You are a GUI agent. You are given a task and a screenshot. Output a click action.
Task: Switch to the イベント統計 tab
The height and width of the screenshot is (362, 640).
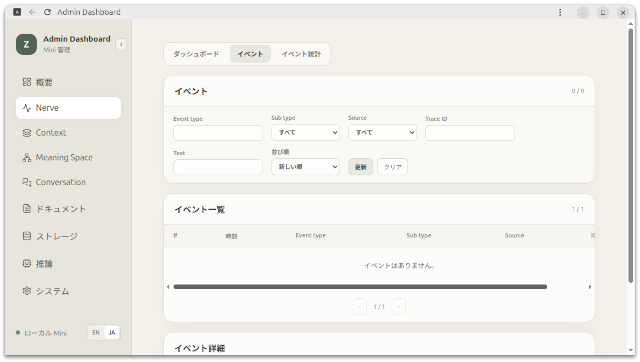click(301, 54)
